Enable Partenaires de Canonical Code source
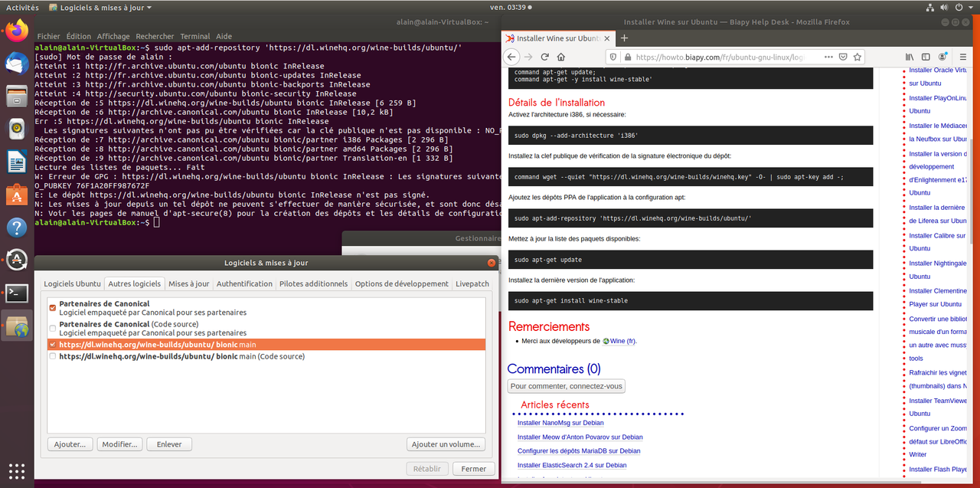980x488 pixels. pyautogui.click(x=53, y=329)
